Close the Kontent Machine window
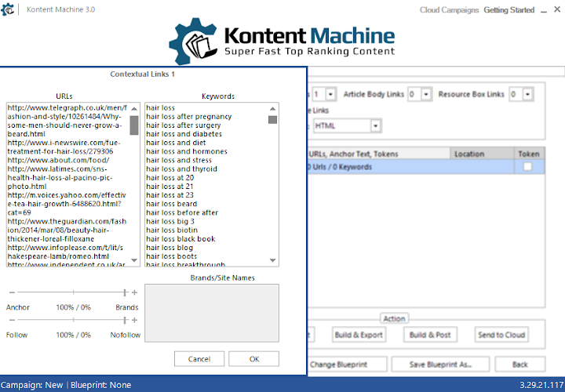The width and height of the screenshot is (565, 392). (557, 9)
